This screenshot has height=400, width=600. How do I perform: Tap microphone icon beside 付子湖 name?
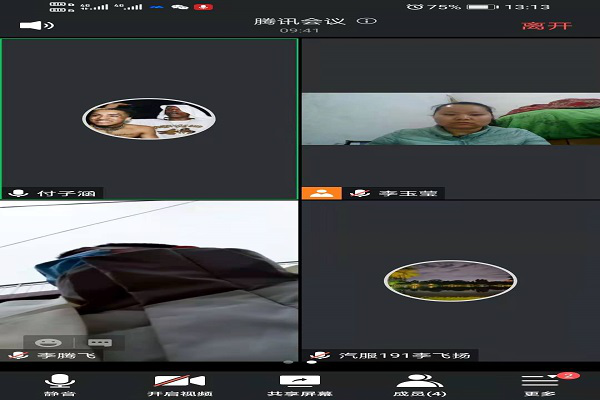pos(17,193)
